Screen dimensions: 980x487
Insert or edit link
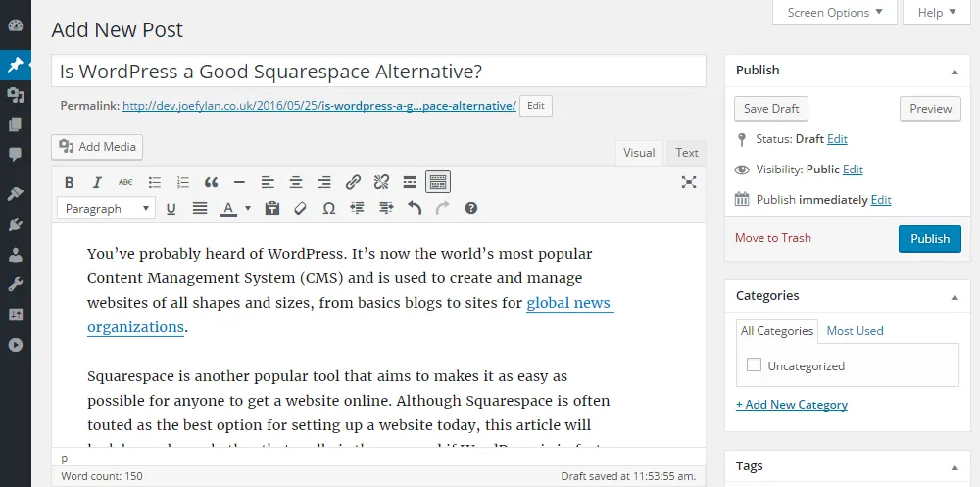(353, 182)
